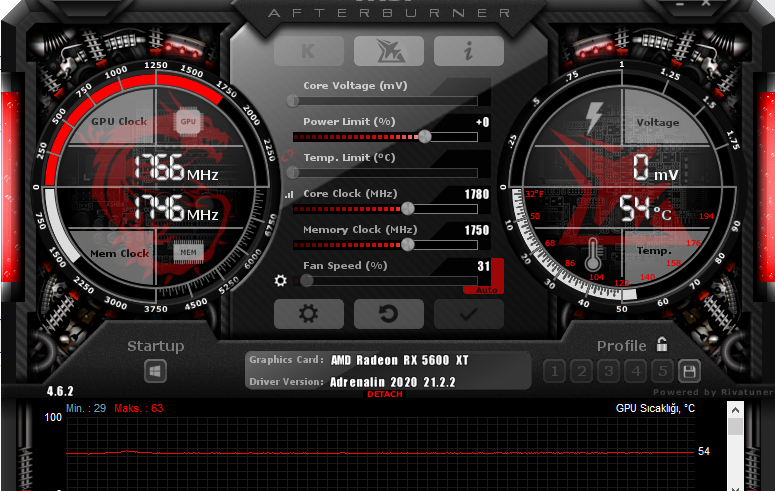775x491 pixels.
Task: Click the thermometer Temp. icon
Action: tap(593, 255)
